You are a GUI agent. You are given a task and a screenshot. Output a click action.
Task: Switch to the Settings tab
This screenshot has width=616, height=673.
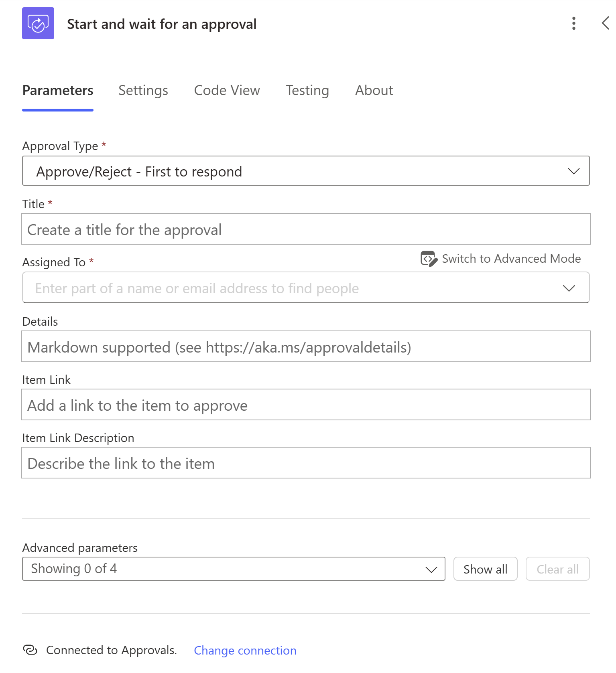click(143, 91)
